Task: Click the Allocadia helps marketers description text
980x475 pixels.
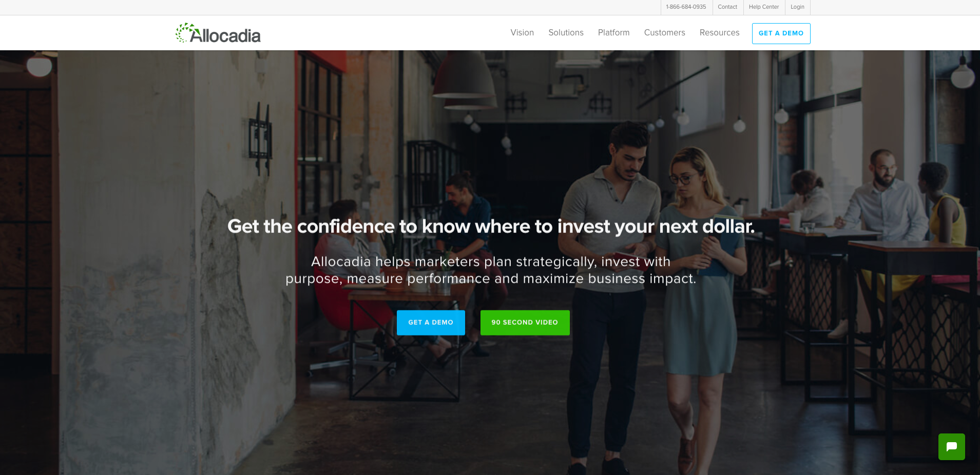Action: (491, 270)
